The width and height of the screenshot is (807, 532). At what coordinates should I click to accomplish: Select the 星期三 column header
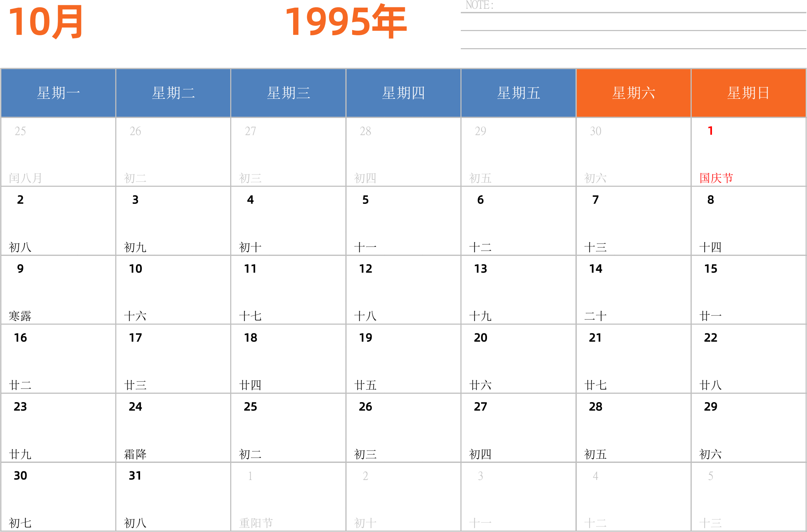pyautogui.click(x=289, y=93)
